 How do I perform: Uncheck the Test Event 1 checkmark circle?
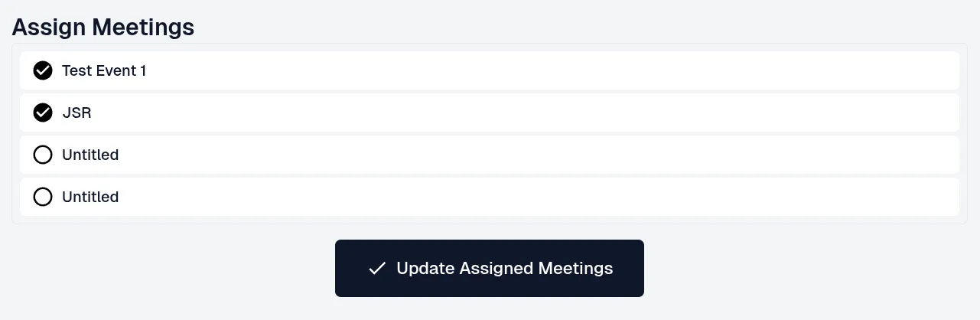(43, 70)
